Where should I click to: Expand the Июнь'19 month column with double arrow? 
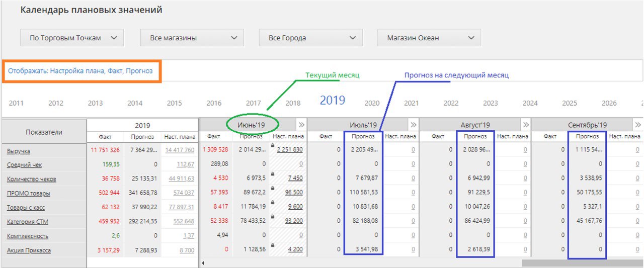click(301, 125)
